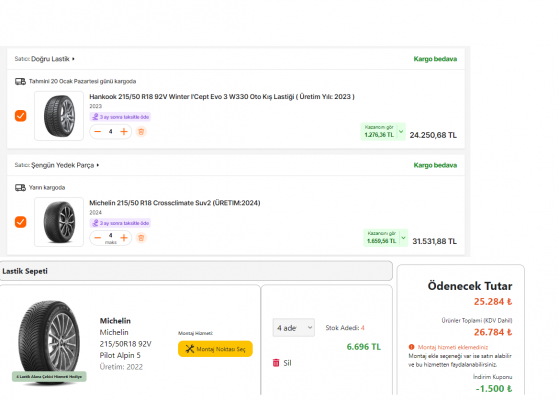Click Ürünler Toplamı amount 26.784 ₺
The height and width of the screenshot is (400, 559).
[493, 332]
